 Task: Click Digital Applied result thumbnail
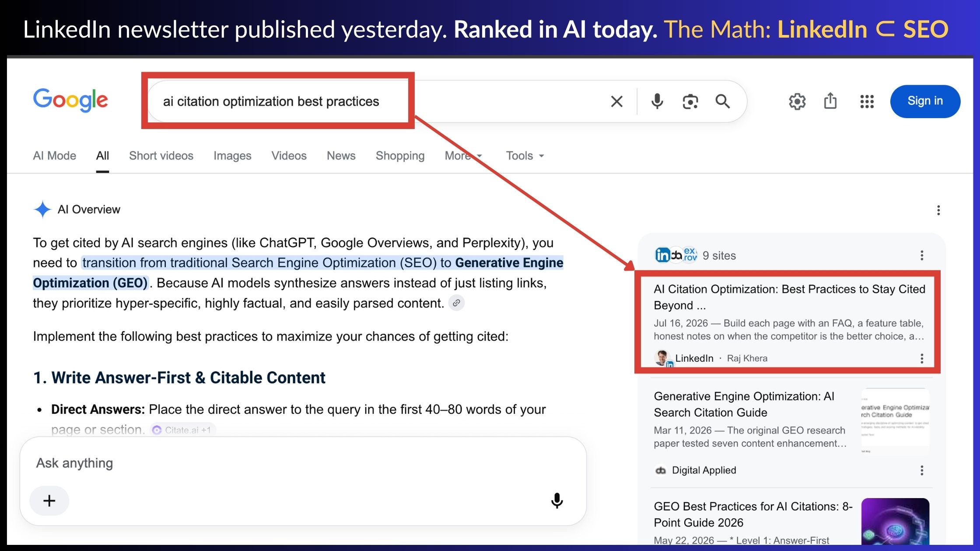click(x=895, y=421)
